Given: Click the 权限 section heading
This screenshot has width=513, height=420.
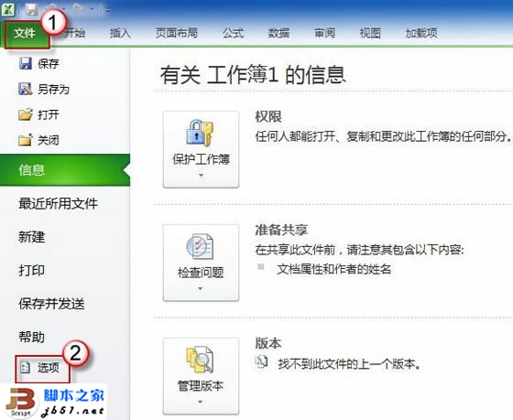Looking at the screenshot, I should point(268,117).
